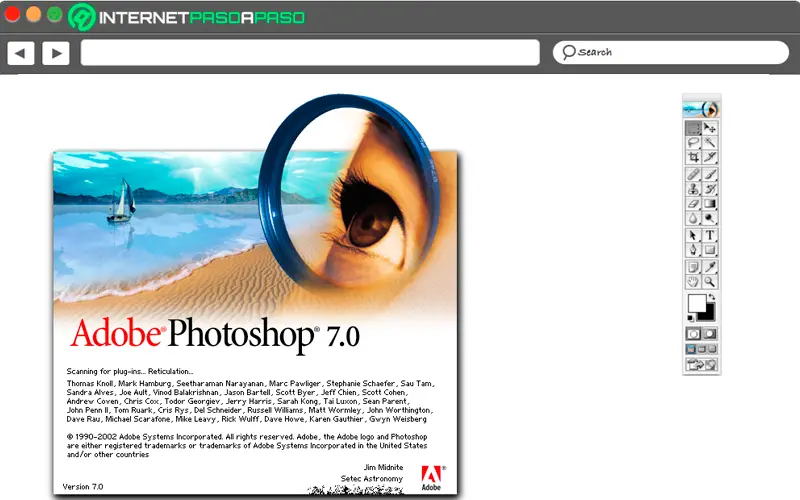Screen dimensions: 800x500
Task: Select the Brush tool
Action: coord(710,174)
